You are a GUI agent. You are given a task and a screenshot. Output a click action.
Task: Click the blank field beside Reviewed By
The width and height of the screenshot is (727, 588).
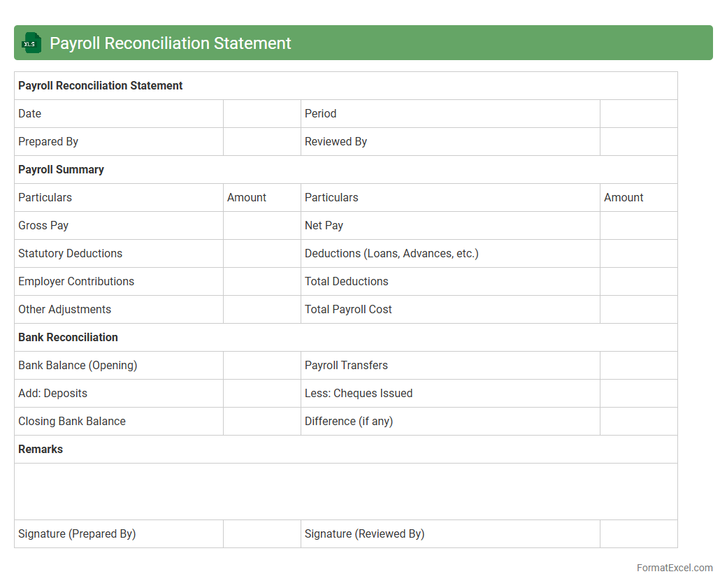(x=638, y=142)
